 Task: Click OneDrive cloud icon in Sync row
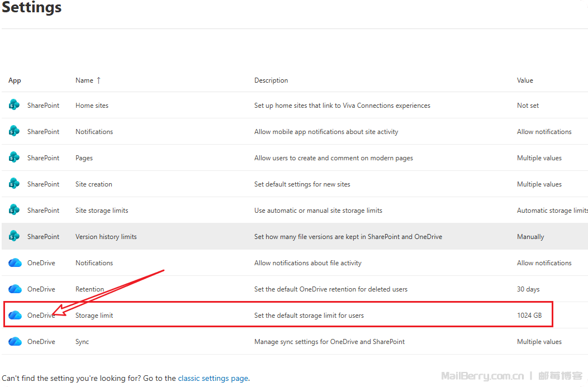[x=15, y=342]
